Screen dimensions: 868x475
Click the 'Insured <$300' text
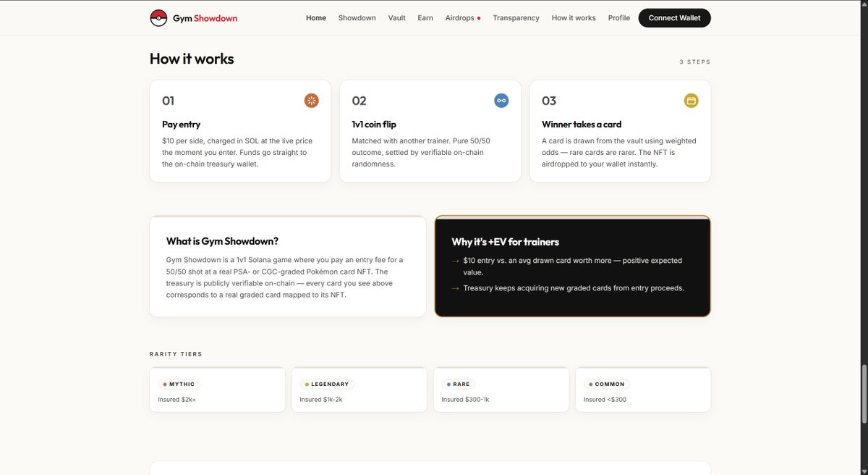605,400
